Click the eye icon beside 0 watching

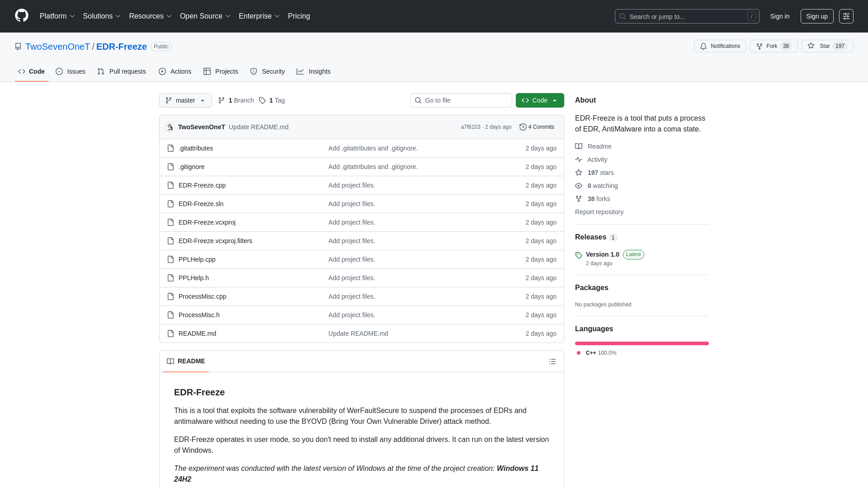point(579,186)
